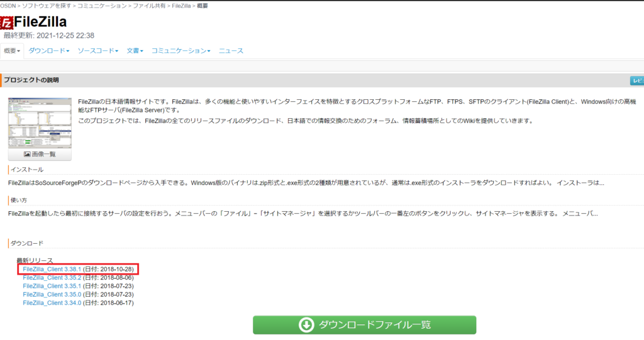Screen dimensions: 644x340
Task: Open the 概要 tab dropdown
Action: [x=12, y=51]
